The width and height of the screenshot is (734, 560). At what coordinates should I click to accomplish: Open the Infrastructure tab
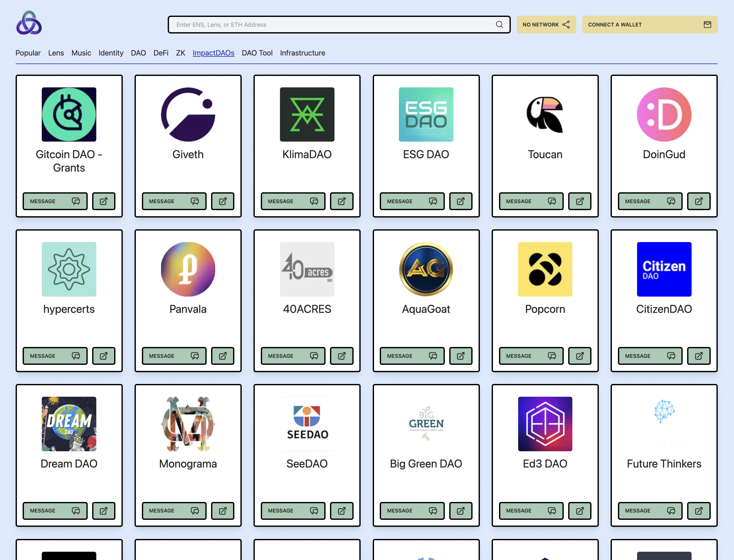303,53
